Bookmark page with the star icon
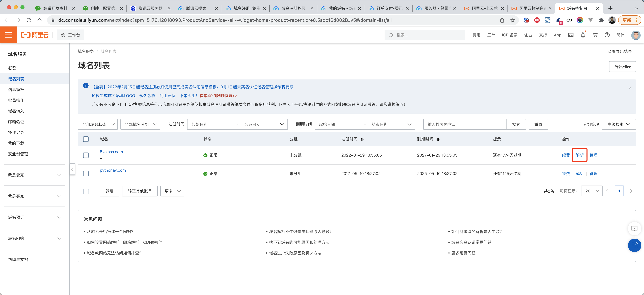 513,20
